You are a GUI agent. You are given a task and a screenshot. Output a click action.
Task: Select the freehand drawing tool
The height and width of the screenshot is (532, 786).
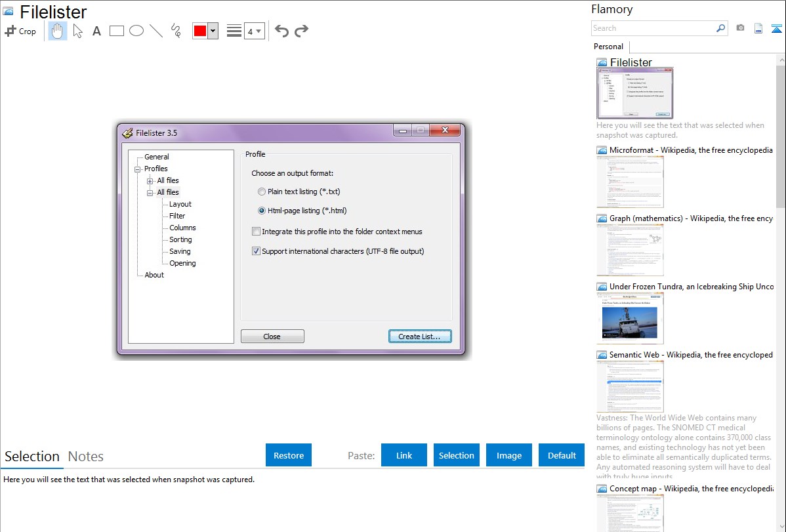click(176, 31)
